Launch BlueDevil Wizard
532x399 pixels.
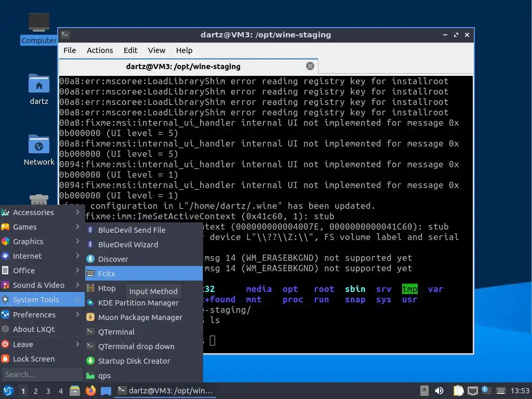[x=144, y=245]
